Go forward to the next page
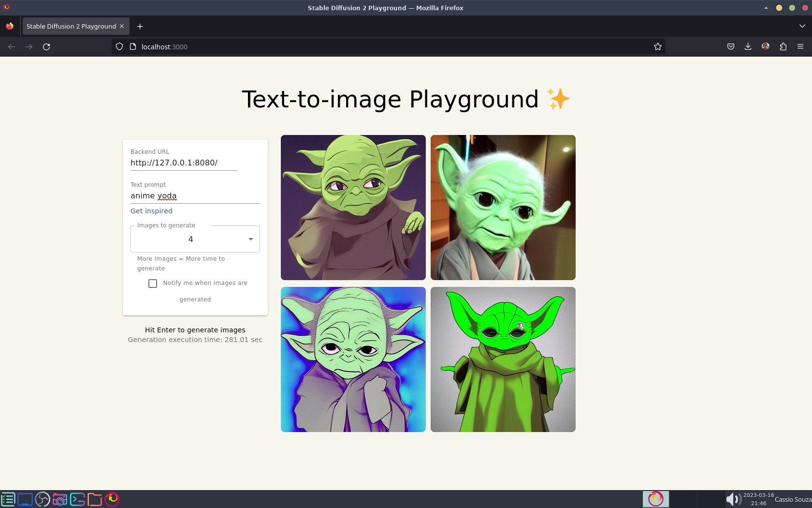 point(29,47)
